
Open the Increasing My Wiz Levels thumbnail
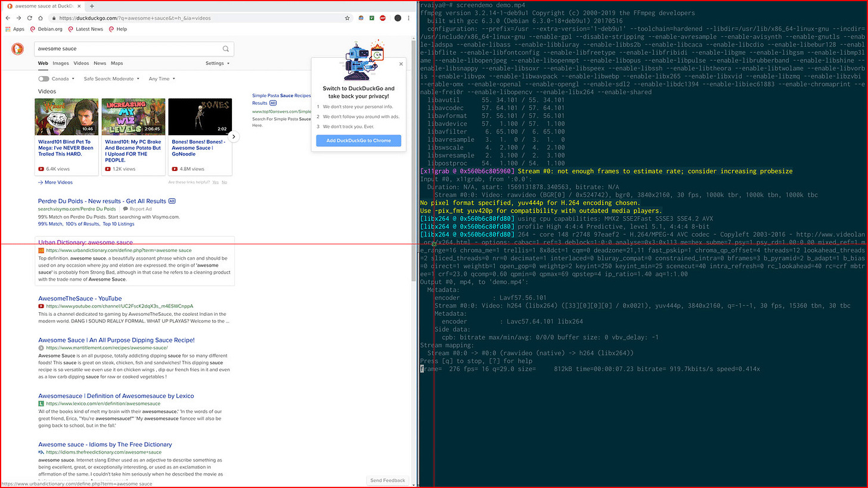(133, 117)
